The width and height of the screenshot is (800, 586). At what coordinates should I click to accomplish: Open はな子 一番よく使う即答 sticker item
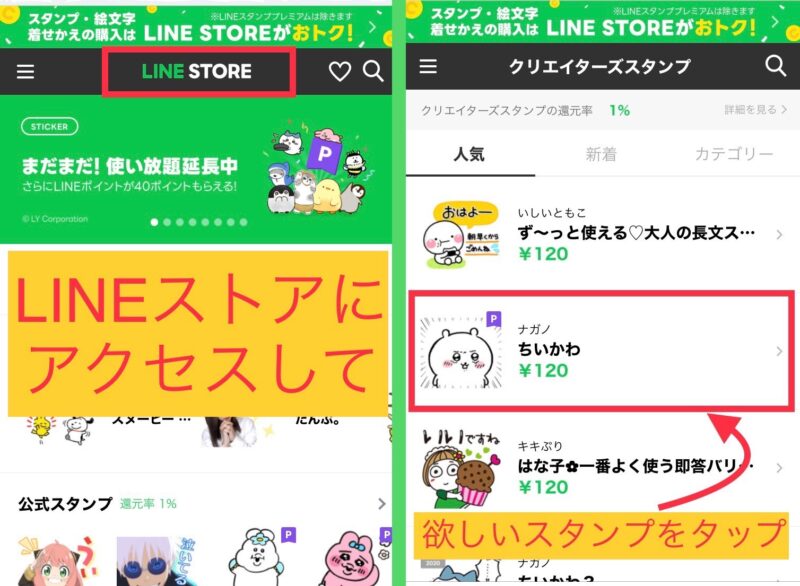click(603, 467)
